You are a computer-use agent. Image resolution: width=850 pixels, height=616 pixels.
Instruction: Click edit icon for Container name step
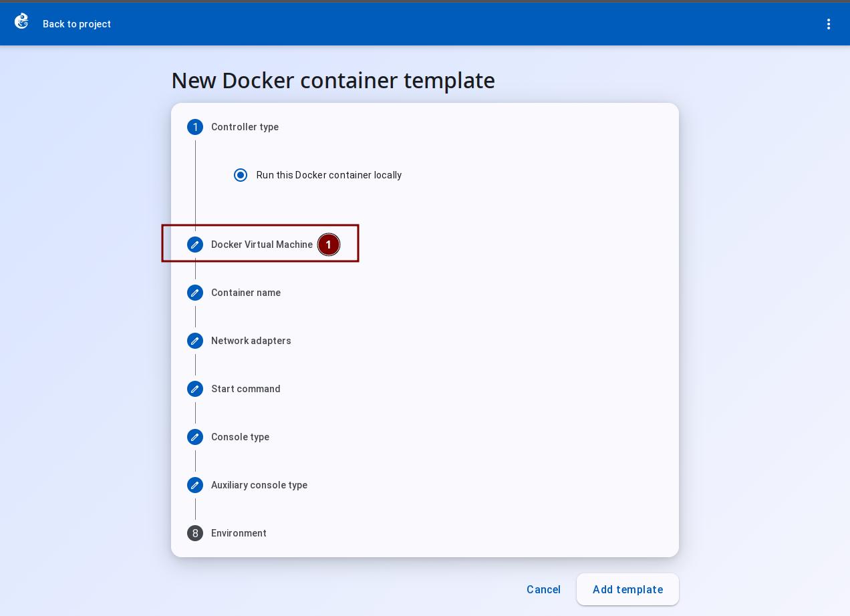click(x=195, y=293)
